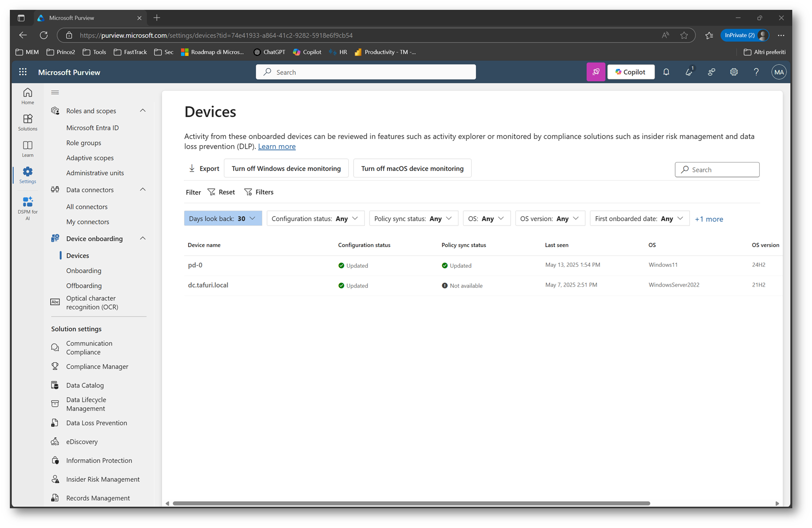
Task: Click the pink Purview portal icon button
Action: click(596, 72)
